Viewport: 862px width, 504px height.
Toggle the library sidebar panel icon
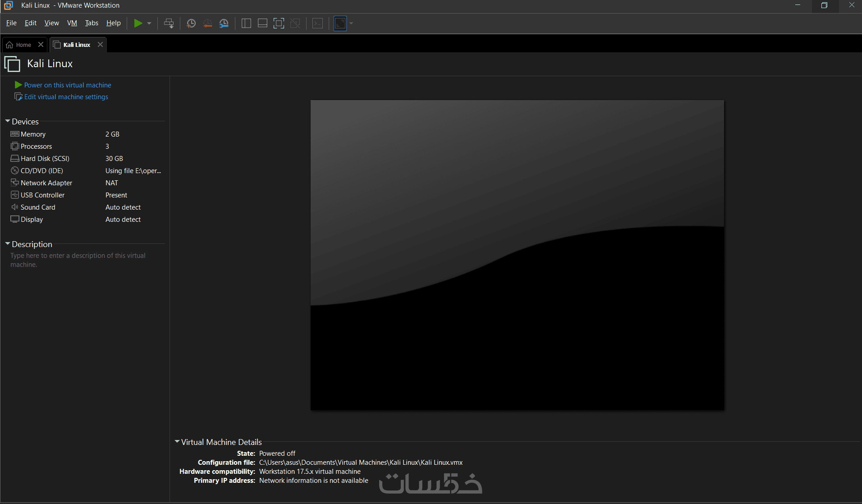(x=246, y=23)
